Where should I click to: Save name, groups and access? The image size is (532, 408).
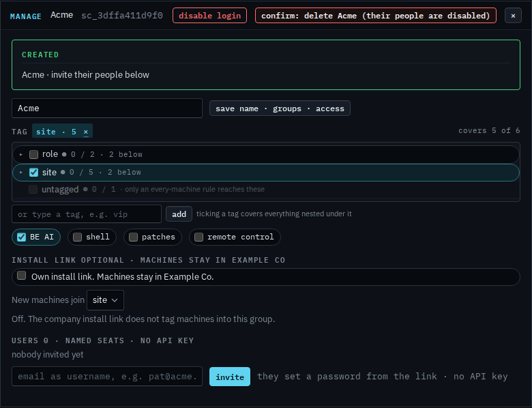coord(280,108)
